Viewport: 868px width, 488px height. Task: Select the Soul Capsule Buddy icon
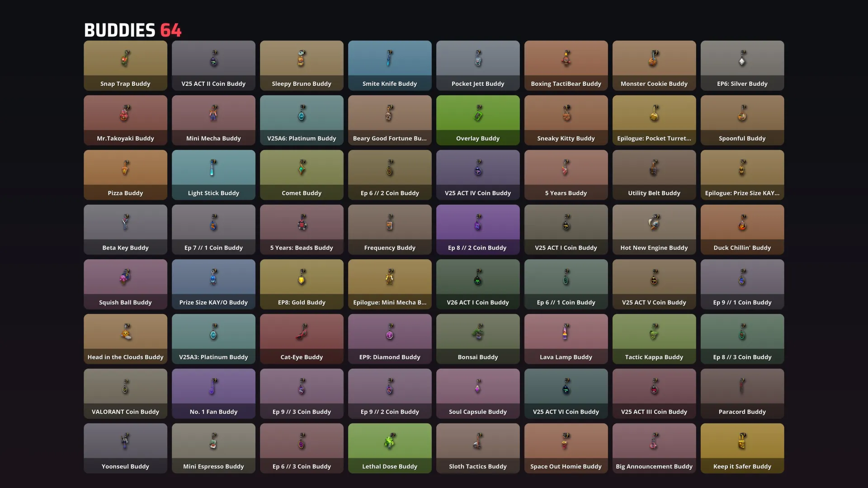pos(478,386)
